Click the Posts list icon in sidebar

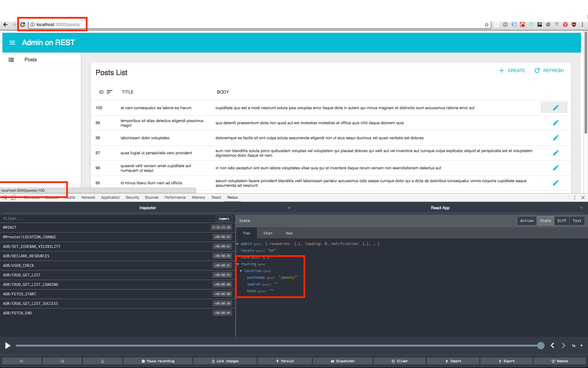(11, 59)
